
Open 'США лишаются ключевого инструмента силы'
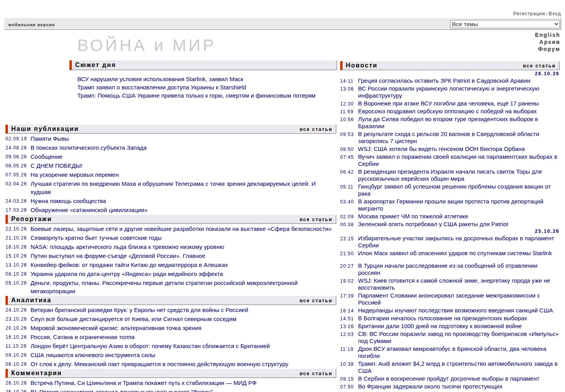coord(93,355)
